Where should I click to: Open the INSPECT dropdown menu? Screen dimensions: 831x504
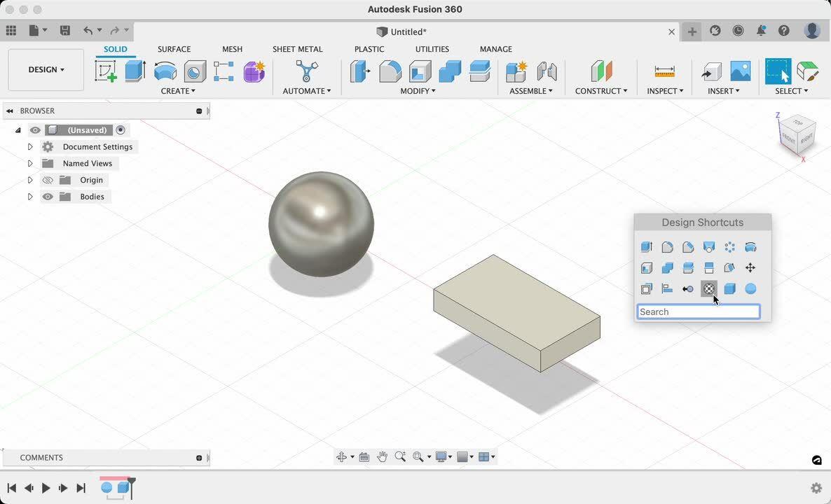pos(665,91)
